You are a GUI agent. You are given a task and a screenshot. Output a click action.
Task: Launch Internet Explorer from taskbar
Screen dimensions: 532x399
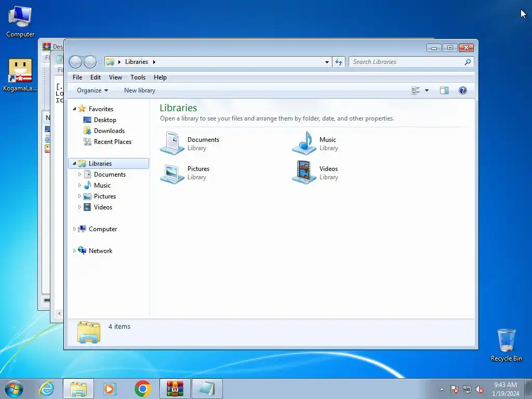(x=46, y=389)
